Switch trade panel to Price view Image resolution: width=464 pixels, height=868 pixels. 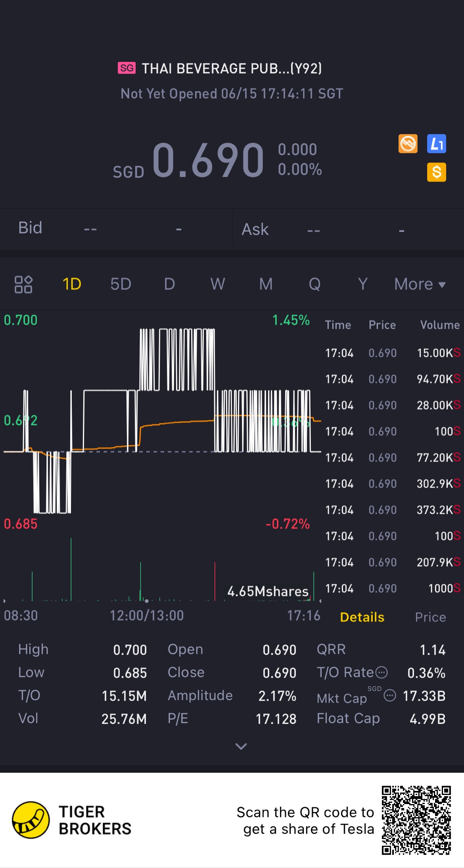(x=430, y=617)
